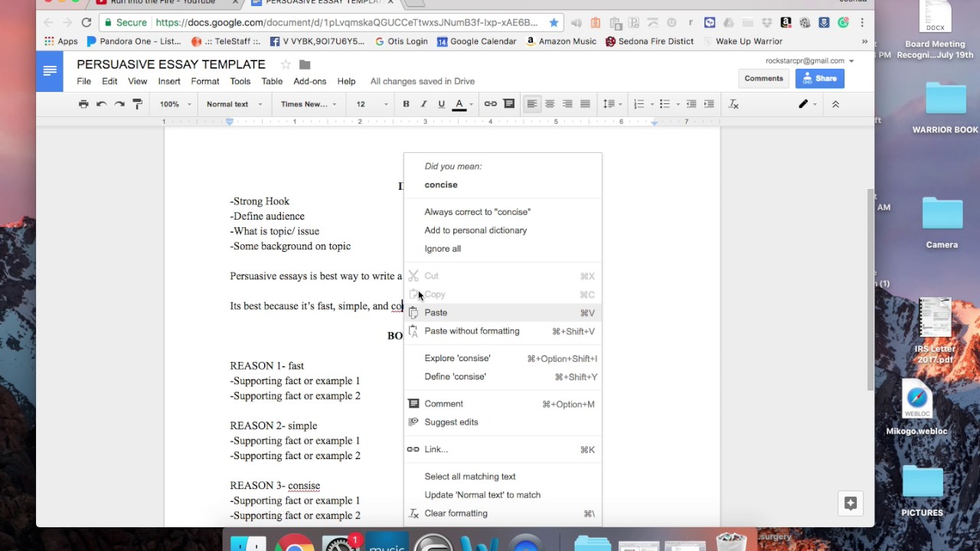Click the Explore button at bottom right
980x551 pixels.
click(851, 503)
